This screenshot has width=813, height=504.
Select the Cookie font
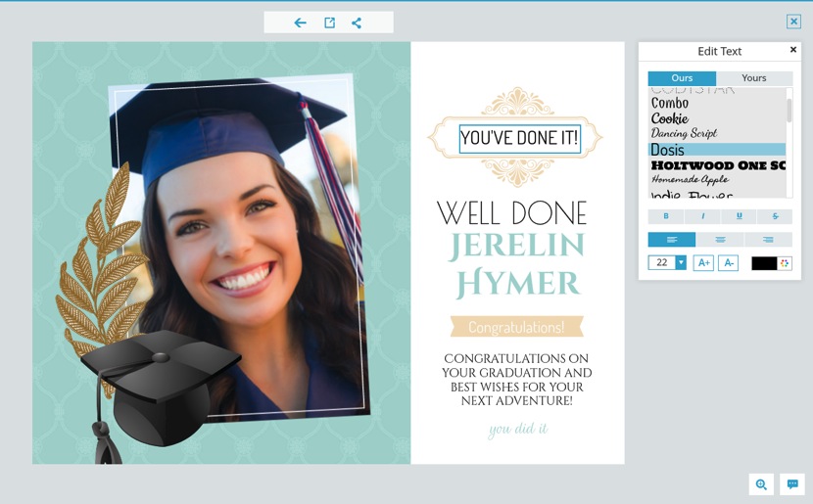670,118
